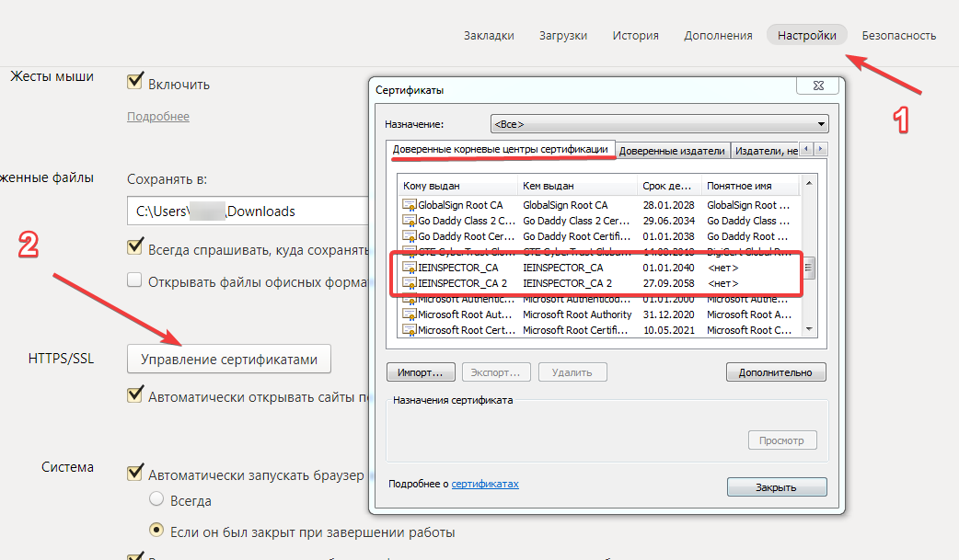Click the Microsoft Root Authority certificate icon
Screen dimensions: 959x560
coord(410,314)
